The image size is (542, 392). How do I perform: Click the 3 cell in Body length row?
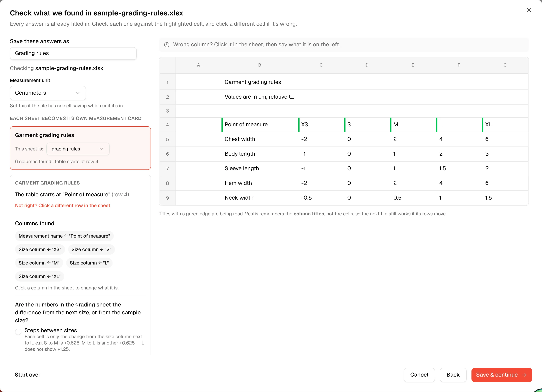505,154
